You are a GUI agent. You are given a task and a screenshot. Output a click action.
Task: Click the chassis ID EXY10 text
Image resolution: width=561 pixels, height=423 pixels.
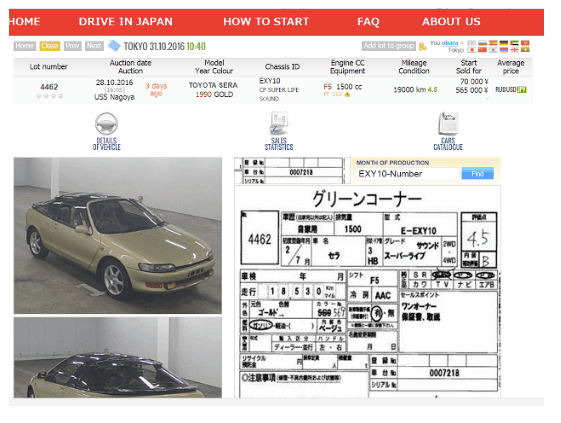269,81
